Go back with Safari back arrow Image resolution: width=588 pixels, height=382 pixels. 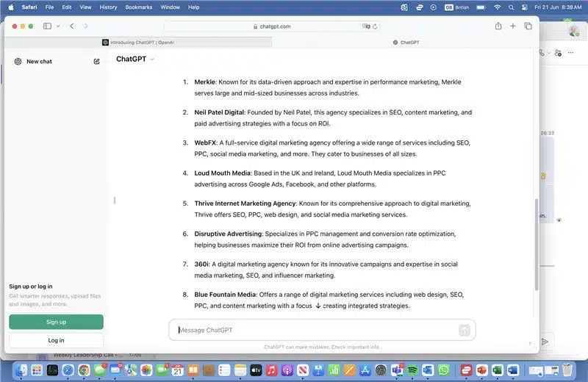[72, 26]
